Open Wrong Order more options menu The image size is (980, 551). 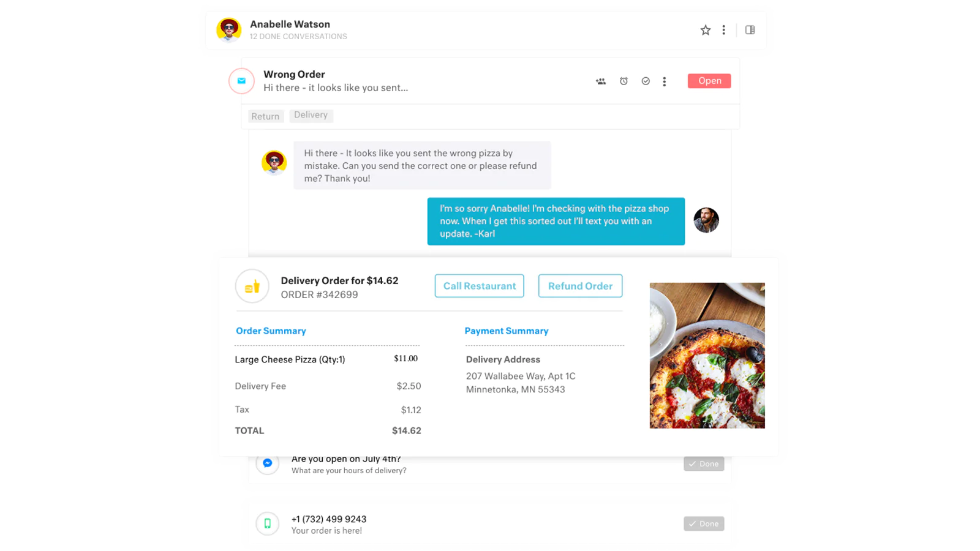[x=664, y=81]
